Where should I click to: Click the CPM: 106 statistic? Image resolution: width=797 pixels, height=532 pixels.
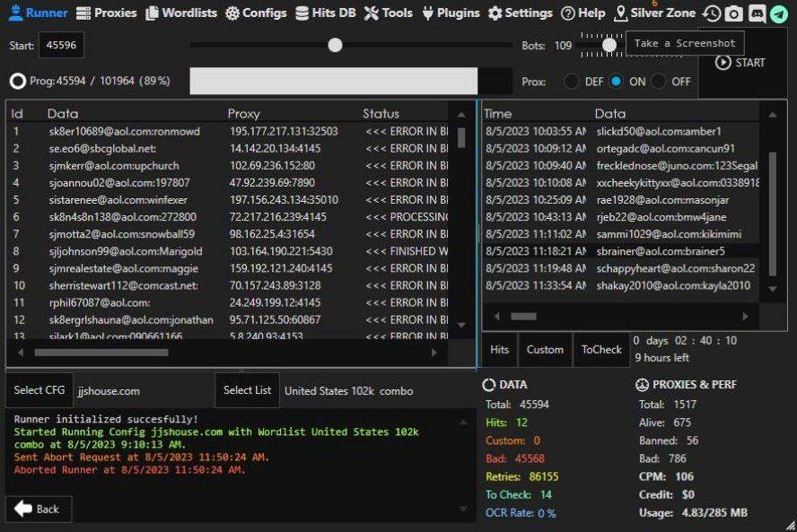point(666,476)
